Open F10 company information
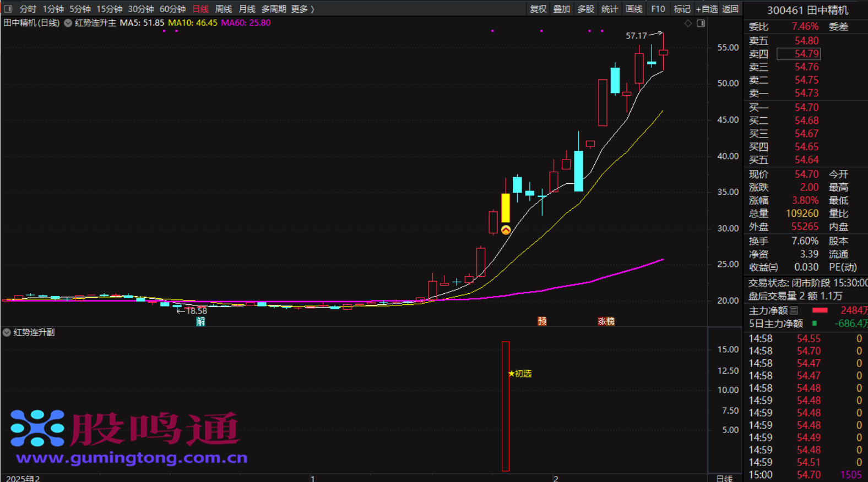The image size is (868, 482). pos(658,9)
